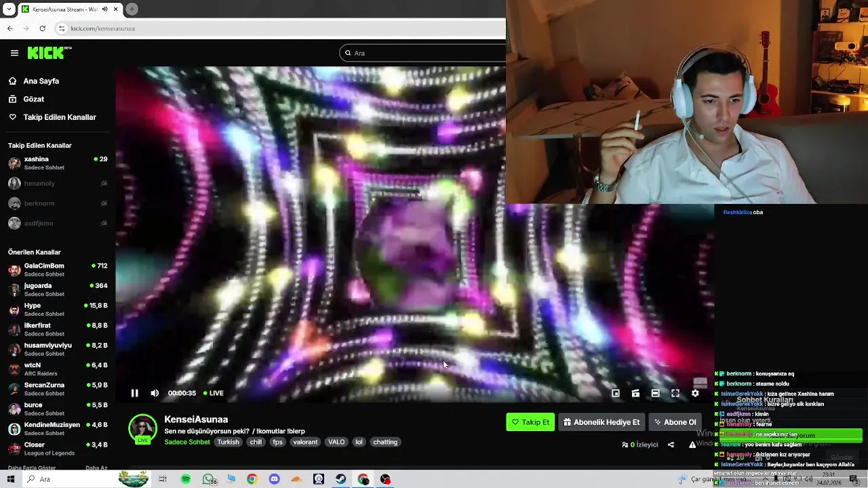Select the valorant tag
Image resolution: width=868 pixels, height=488 pixels.
pyautogui.click(x=305, y=442)
